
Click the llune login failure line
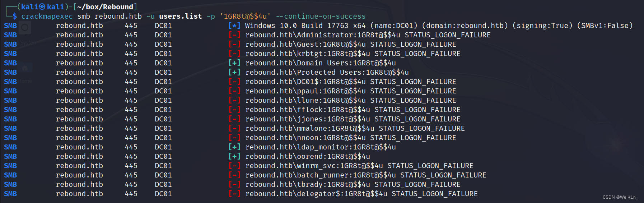coord(230,100)
